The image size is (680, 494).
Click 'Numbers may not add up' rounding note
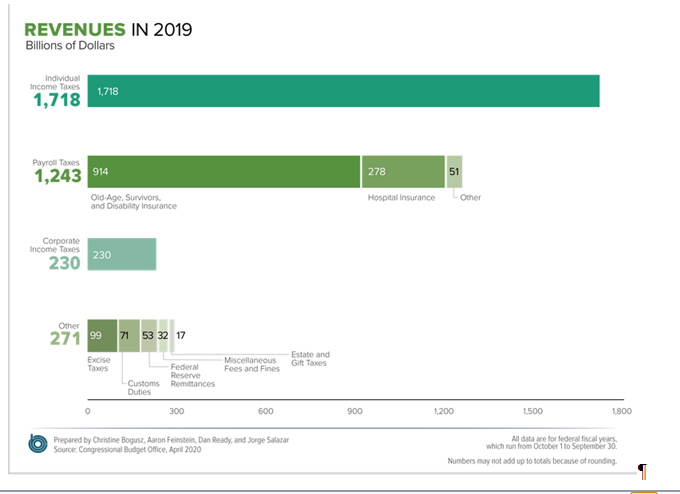[x=532, y=461]
